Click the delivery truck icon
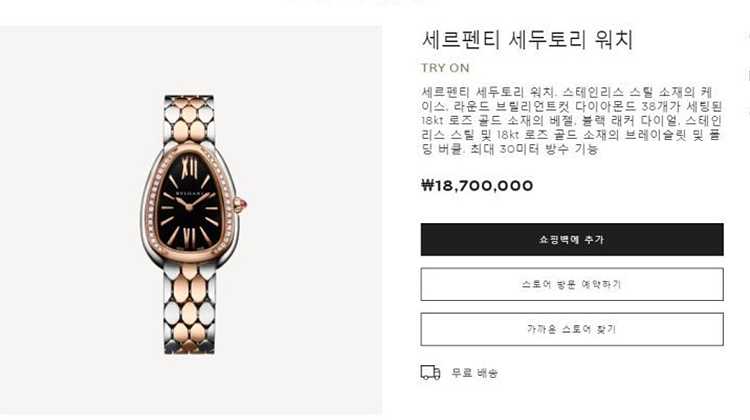Screen dimensions: 750x420 point(430,372)
